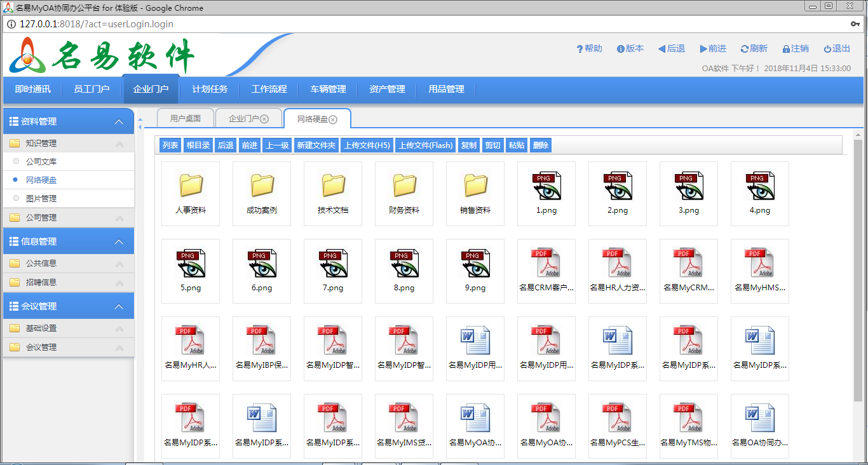
Task: Select the 图片管理 radio item
Action: pyautogui.click(x=17, y=199)
